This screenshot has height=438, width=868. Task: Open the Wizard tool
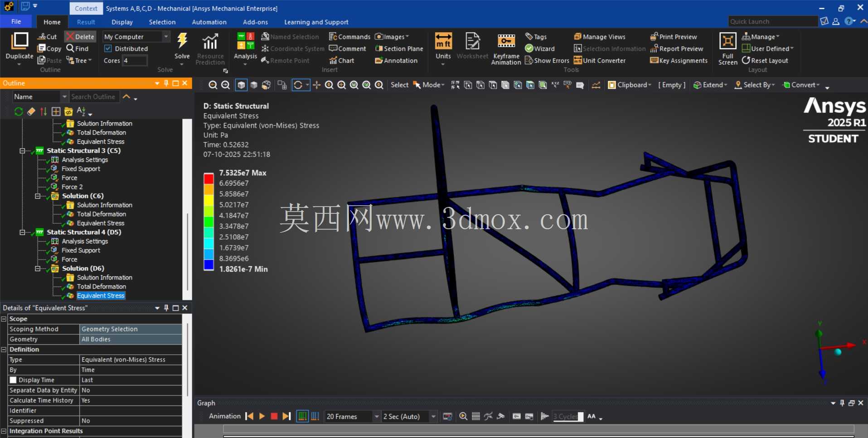click(539, 48)
